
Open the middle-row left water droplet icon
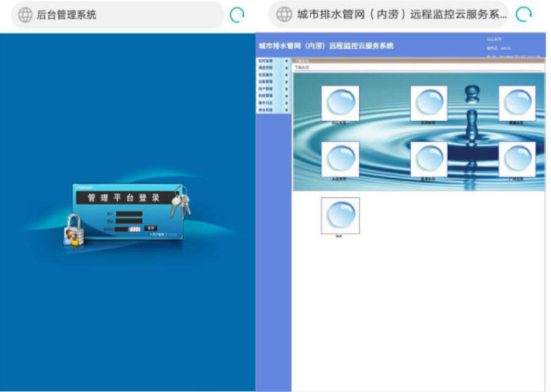tap(340, 159)
